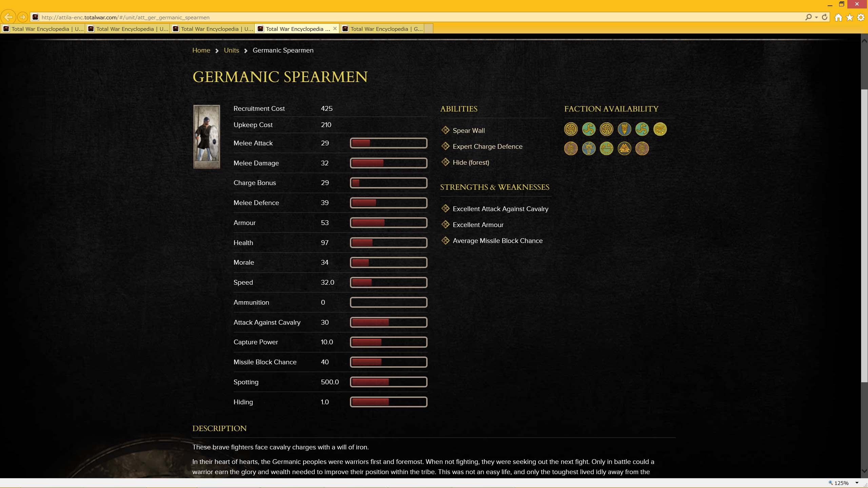The image size is (868, 488).
Task: Click the Speed value 32.0
Action: click(327, 282)
